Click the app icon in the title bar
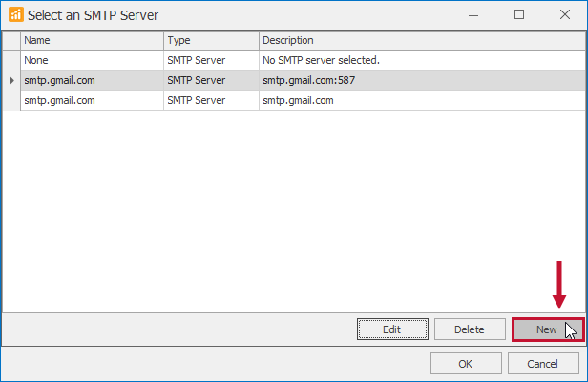 coord(15,15)
